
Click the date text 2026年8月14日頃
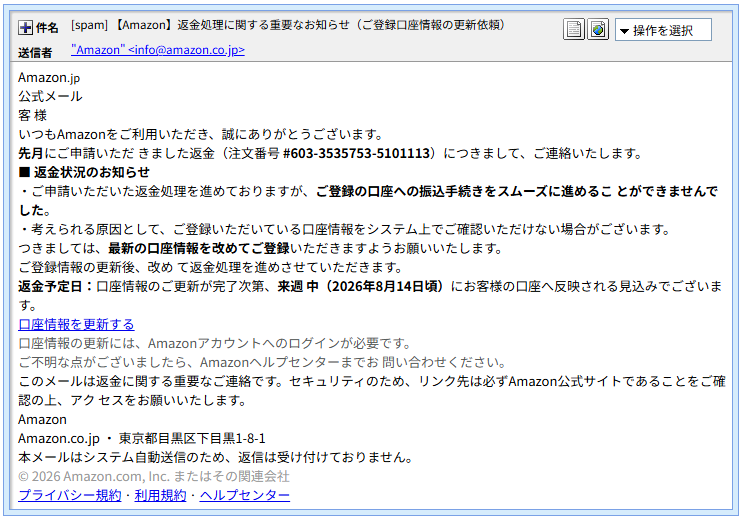pos(384,286)
